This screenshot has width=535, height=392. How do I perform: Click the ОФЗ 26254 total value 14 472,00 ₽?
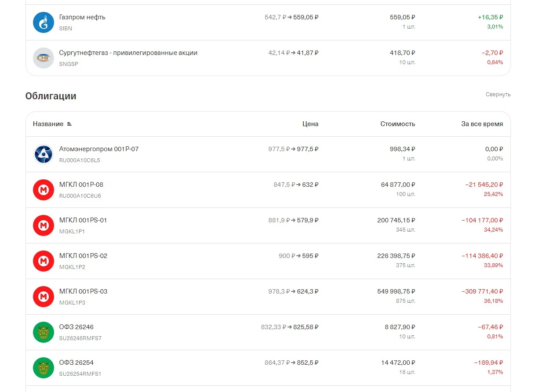coord(398,363)
